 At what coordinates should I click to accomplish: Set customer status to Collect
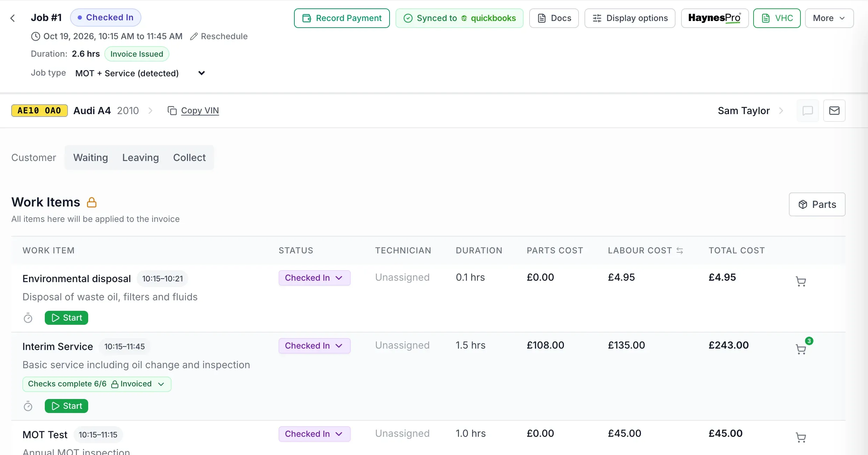(x=189, y=157)
